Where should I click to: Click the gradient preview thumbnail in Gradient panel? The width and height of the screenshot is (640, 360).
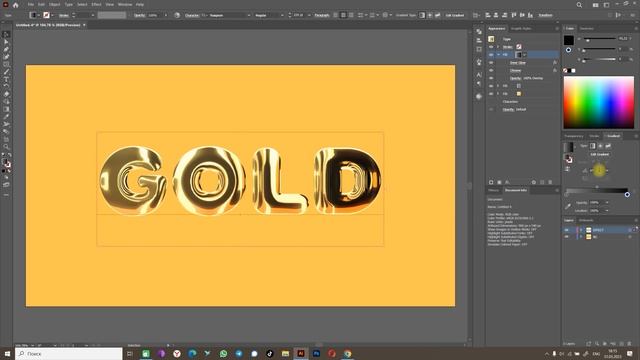(568, 147)
